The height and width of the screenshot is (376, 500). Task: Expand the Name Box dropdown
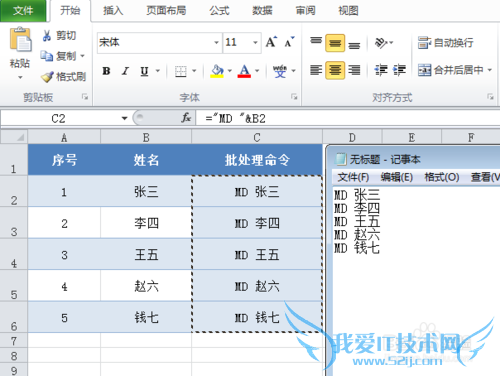pos(124,118)
